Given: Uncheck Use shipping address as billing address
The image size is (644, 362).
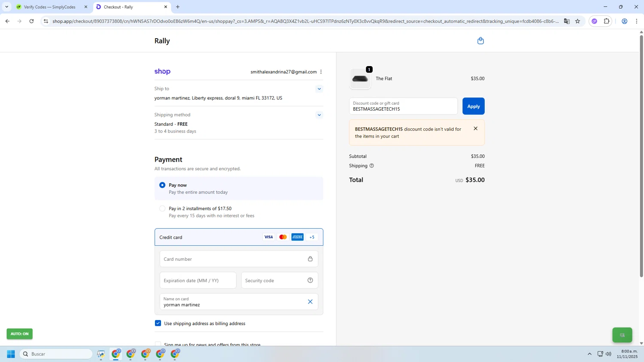Looking at the screenshot, I should pos(158,323).
